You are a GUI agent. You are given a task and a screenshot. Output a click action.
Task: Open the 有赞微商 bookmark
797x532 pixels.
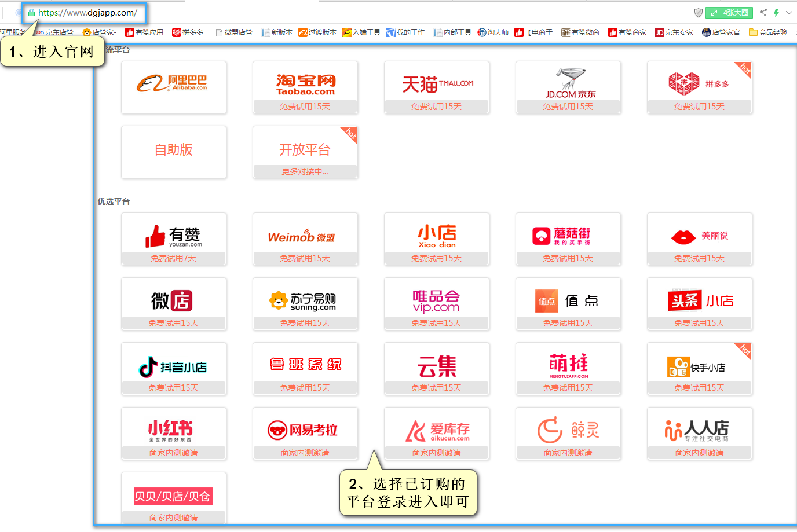(x=580, y=32)
